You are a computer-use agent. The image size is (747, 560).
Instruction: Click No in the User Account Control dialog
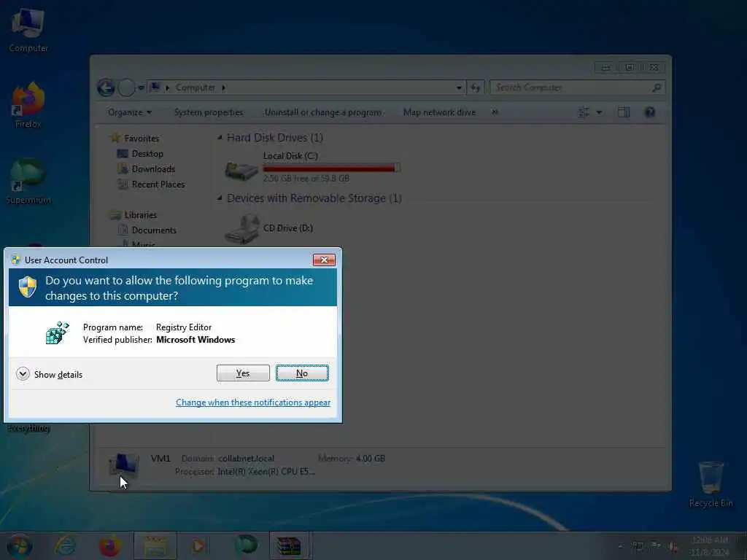302,373
